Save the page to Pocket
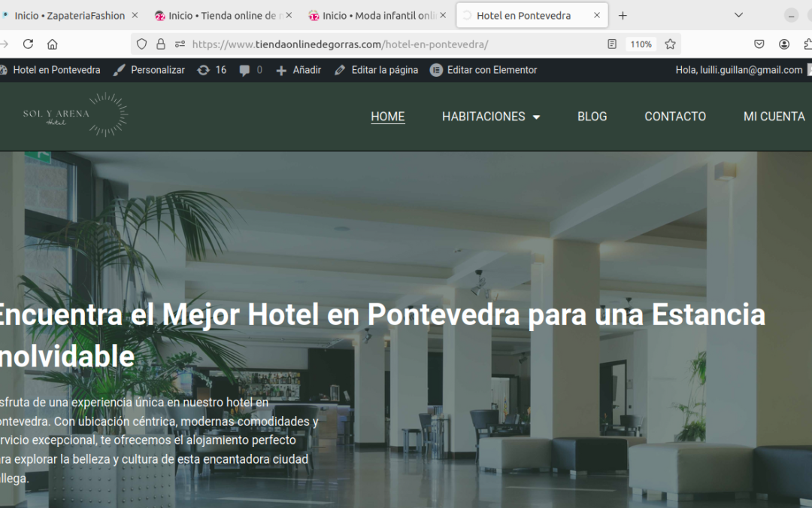The width and height of the screenshot is (812, 508). [x=759, y=44]
